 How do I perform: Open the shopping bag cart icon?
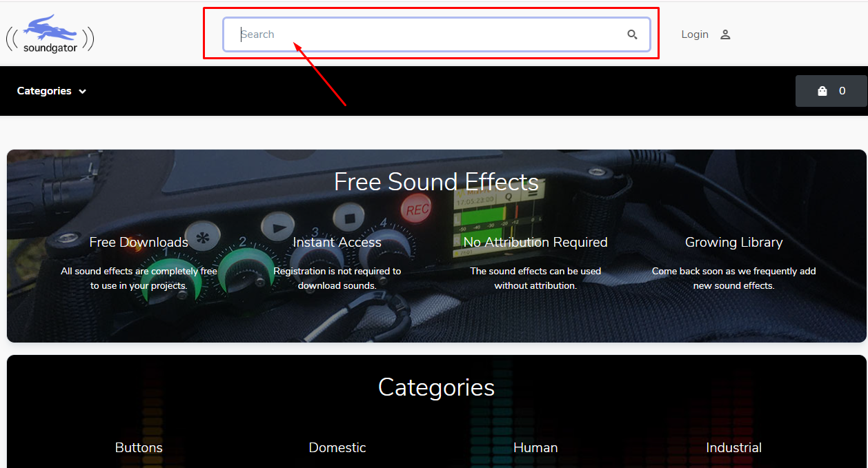tap(821, 90)
